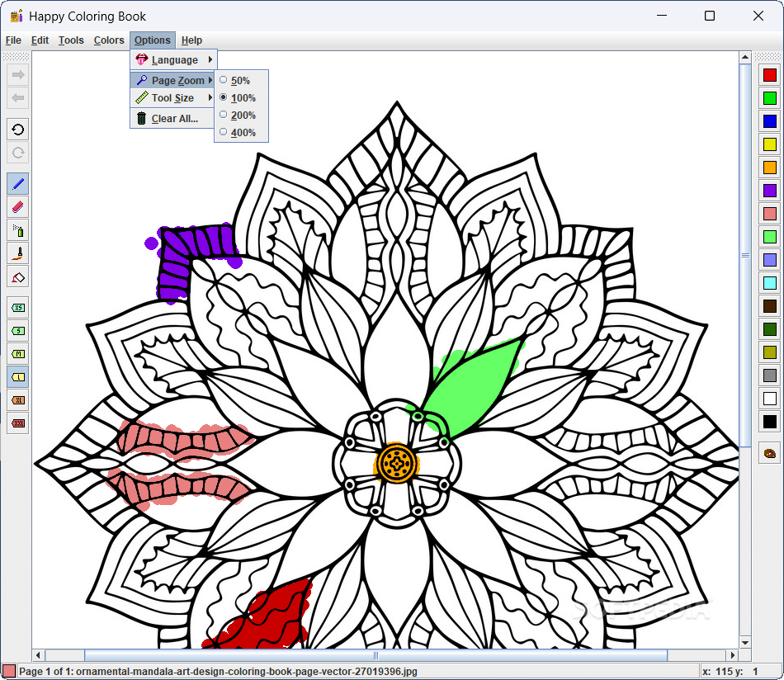The height and width of the screenshot is (680, 784).
Task: Set tool size to L
Action: (x=18, y=377)
